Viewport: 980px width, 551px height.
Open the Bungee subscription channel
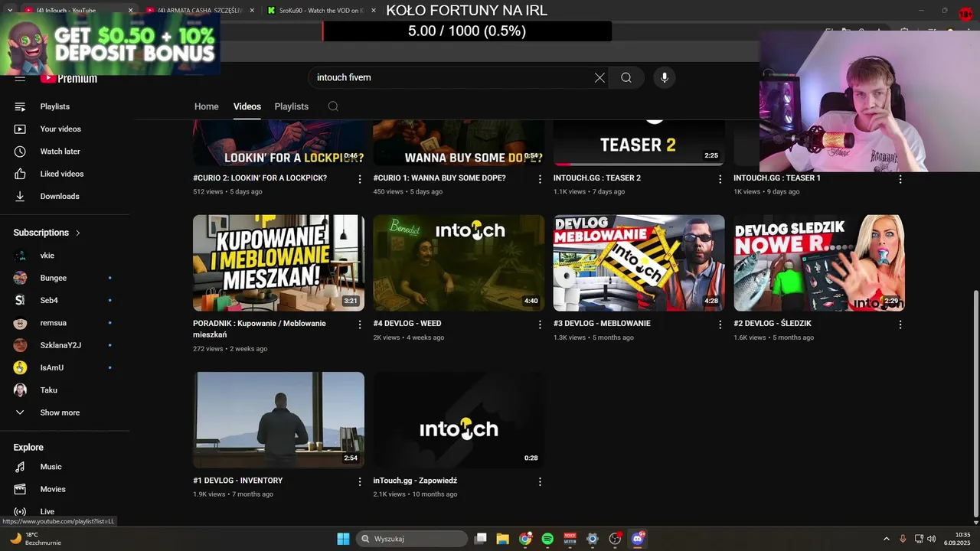pos(54,278)
